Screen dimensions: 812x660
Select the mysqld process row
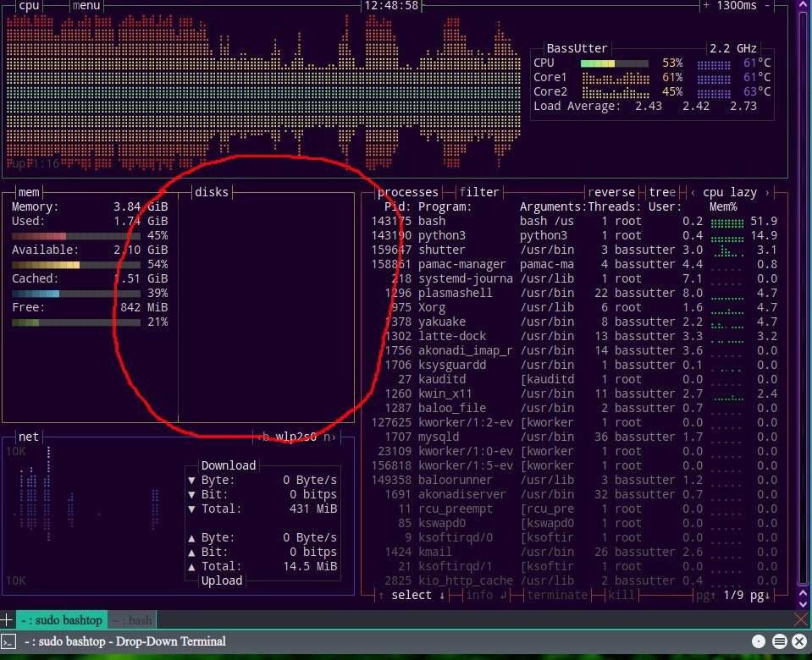(x=574, y=437)
